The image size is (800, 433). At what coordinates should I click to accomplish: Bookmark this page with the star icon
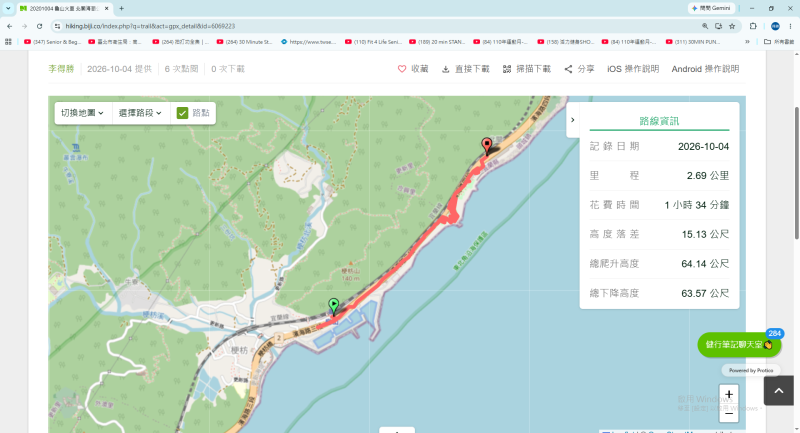[732, 26]
